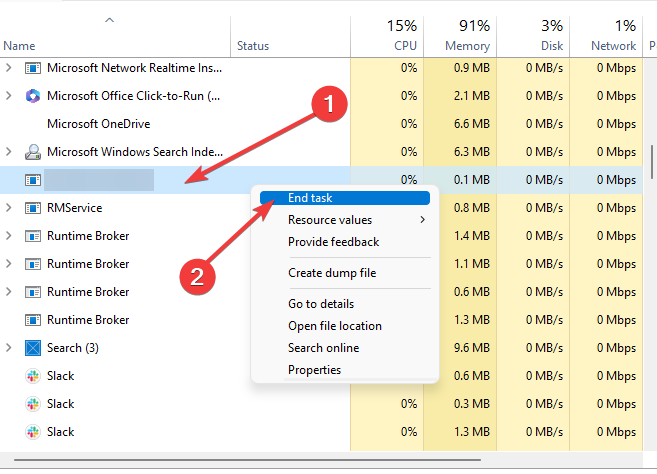The image size is (657, 474).
Task: Click the RMService process icon
Action: 33,208
